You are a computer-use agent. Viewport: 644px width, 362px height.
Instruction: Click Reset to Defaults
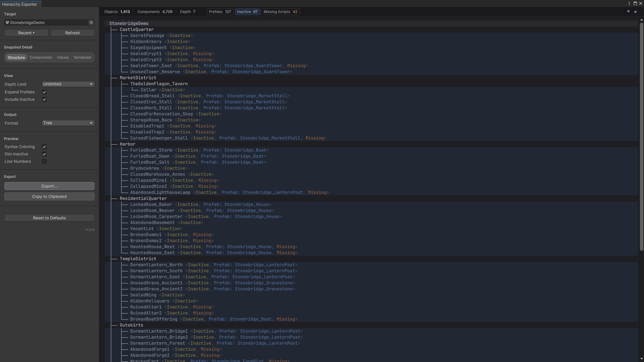[49, 218]
